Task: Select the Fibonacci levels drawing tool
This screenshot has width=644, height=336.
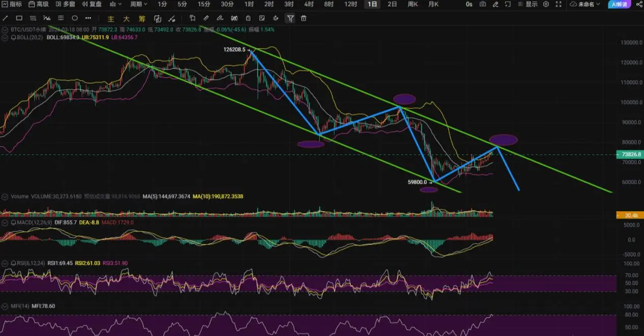Action: 60,18
